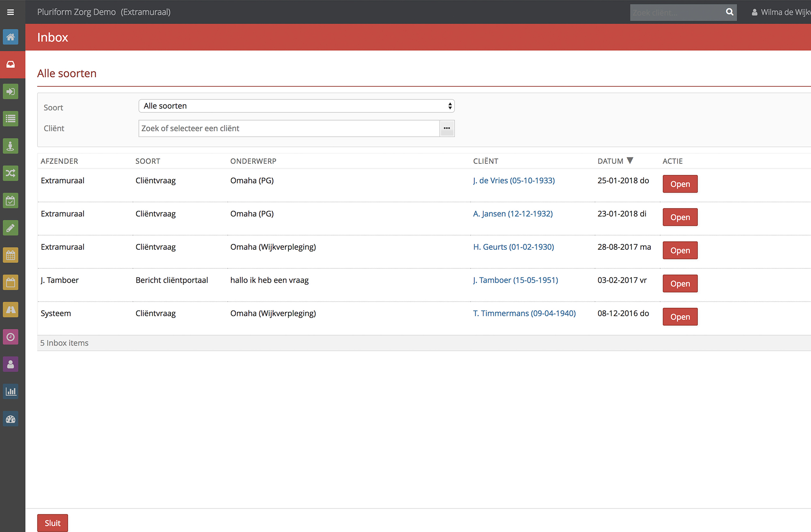Click the search magnifier icon
Image resolution: width=811 pixels, height=532 pixels.
point(729,12)
